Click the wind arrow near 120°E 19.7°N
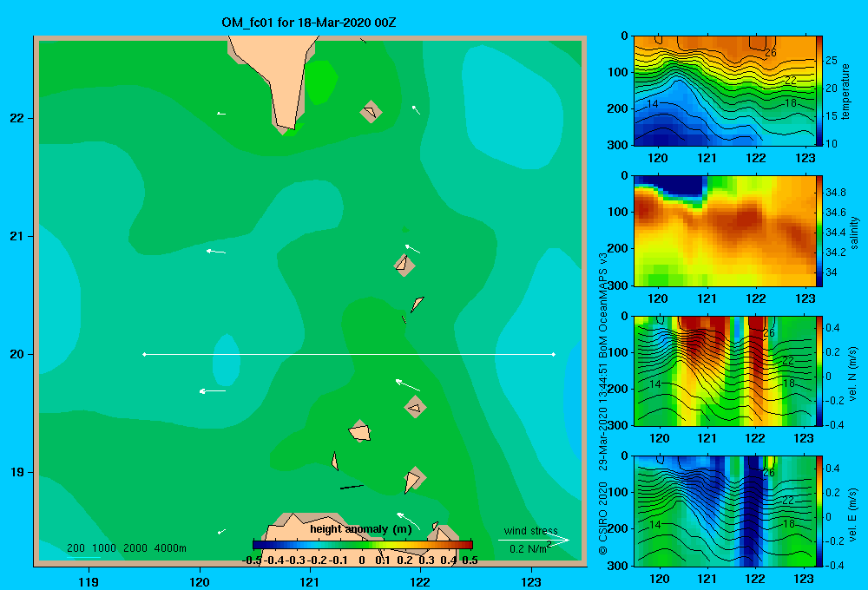The height and width of the screenshot is (590, 868). pos(213,391)
